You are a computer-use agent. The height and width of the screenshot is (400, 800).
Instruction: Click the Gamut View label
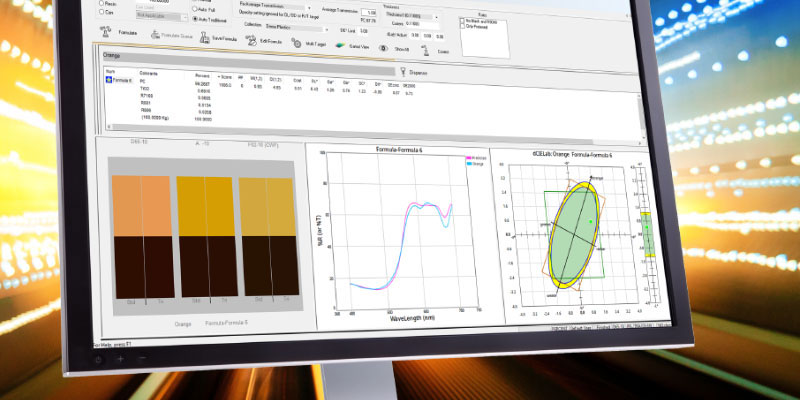tap(359, 46)
